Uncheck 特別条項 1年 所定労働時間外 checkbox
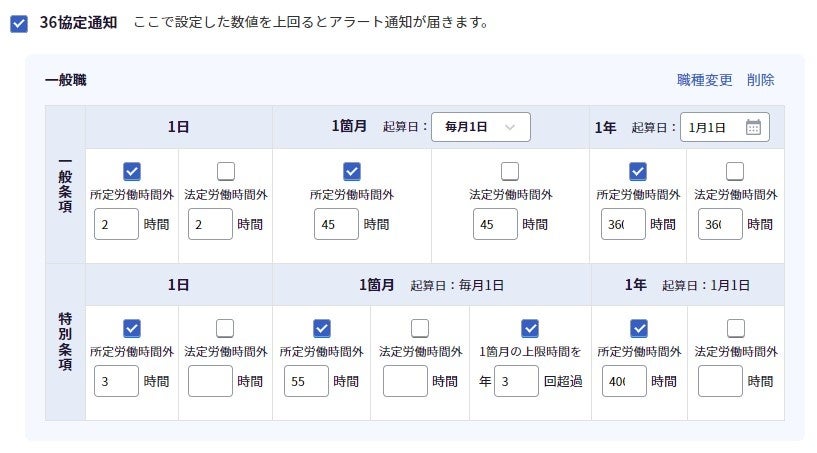 (x=639, y=328)
